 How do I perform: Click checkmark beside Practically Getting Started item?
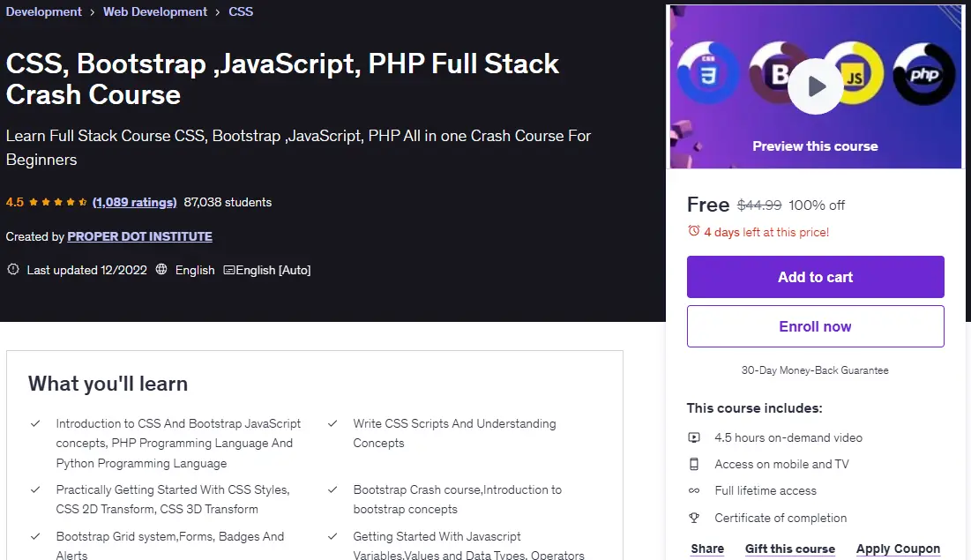tap(35, 489)
